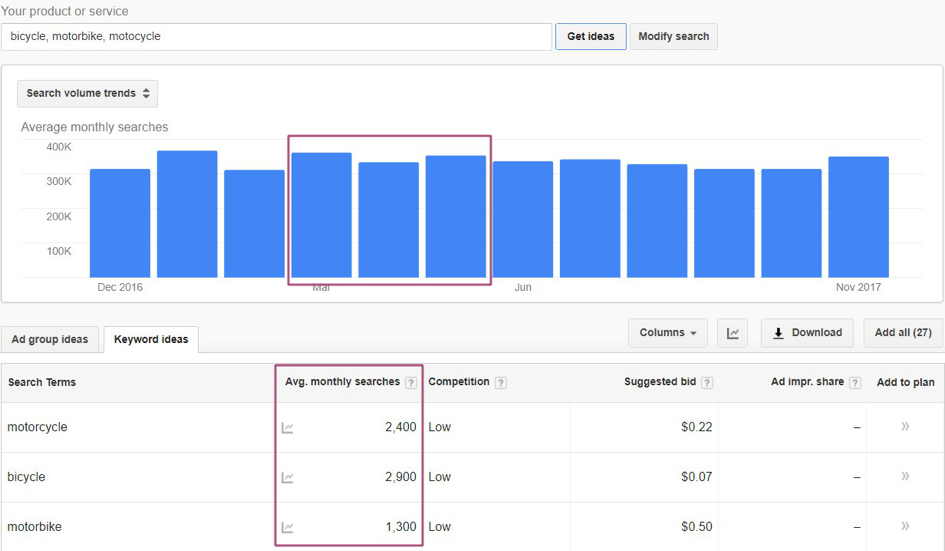Open trend chart icon for motorcycle row
945x551 pixels.
coord(288,428)
